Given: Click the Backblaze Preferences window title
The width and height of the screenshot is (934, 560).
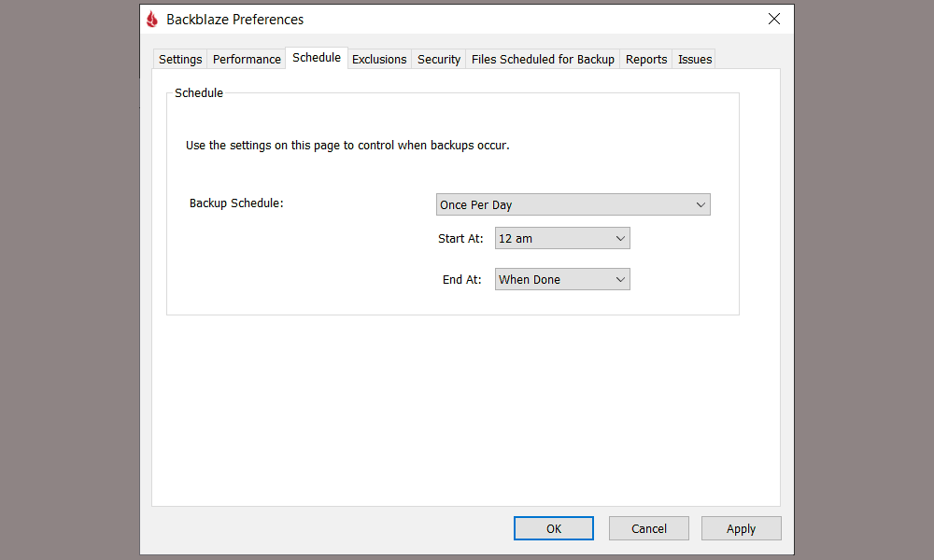Looking at the screenshot, I should tap(234, 20).
